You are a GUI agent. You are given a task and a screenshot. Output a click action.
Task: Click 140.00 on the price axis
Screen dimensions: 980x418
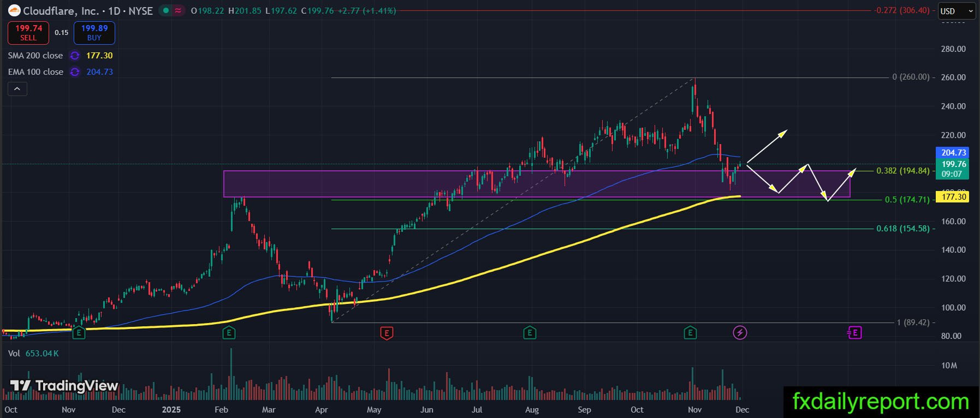[953, 250]
